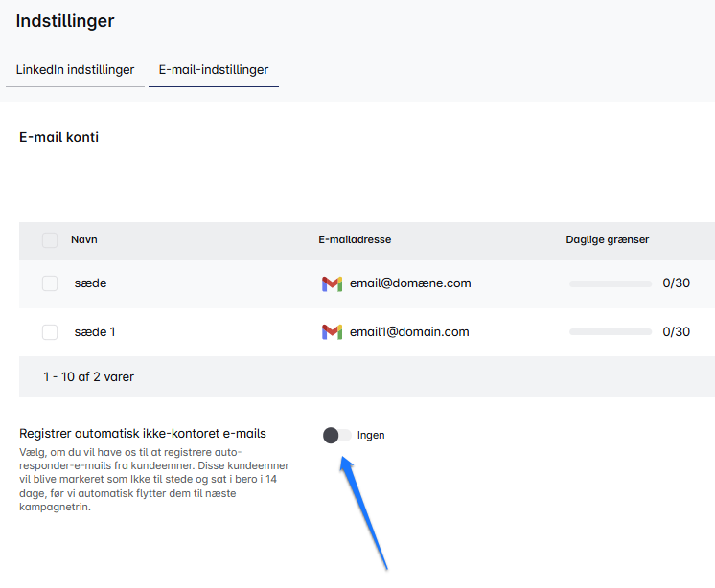
Task: Click the Daglige grænser column header
Action: click(607, 239)
